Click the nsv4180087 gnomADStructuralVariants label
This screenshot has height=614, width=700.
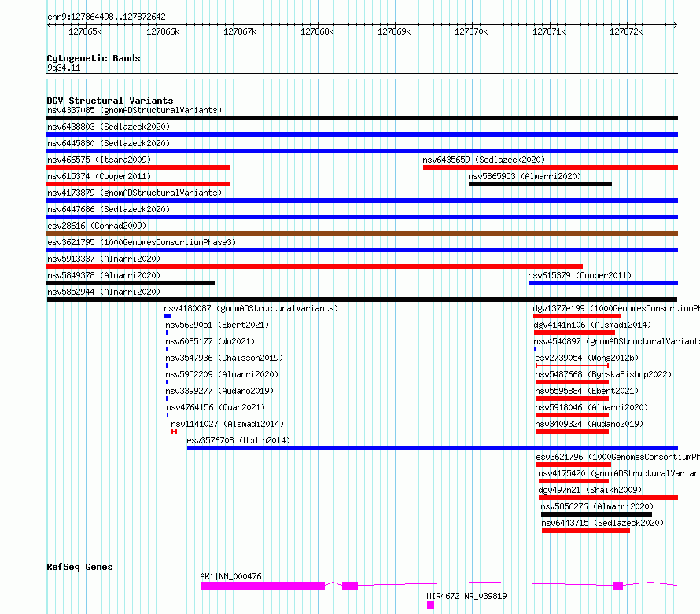(251, 308)
